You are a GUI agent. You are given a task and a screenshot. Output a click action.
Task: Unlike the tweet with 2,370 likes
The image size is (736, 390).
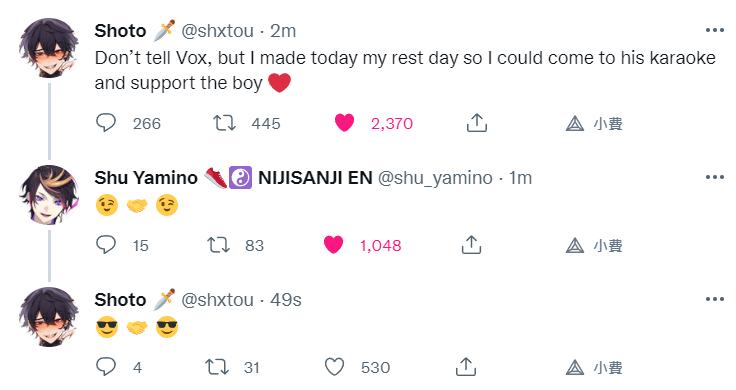[x=344, y=123]
